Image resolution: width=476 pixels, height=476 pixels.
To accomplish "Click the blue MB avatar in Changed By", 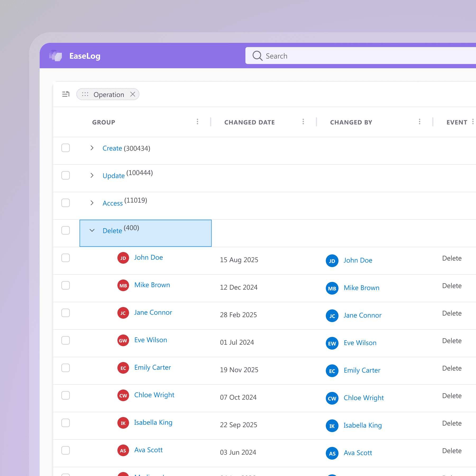I will [x=332, y=288].
